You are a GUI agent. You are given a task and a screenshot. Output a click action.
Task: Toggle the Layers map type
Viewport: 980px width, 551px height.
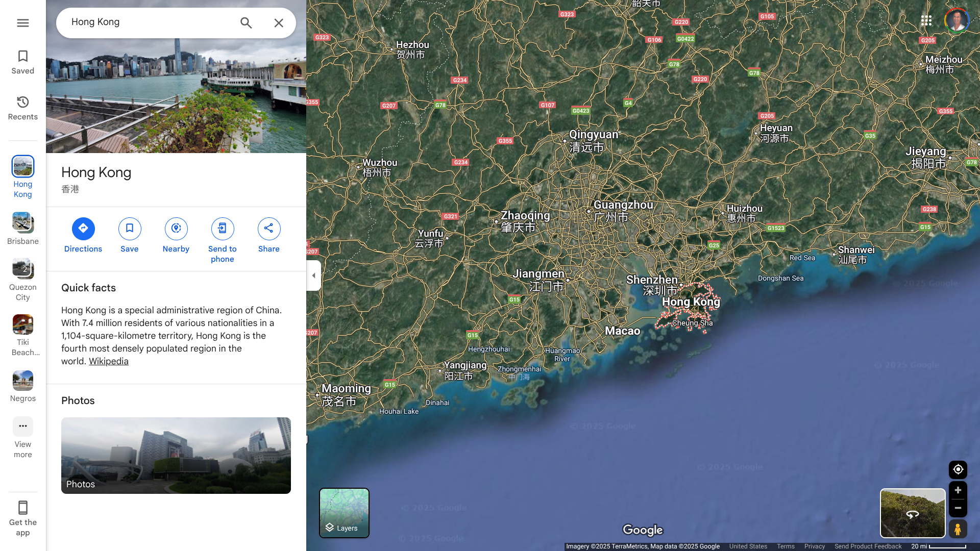(x=344, y=513)
